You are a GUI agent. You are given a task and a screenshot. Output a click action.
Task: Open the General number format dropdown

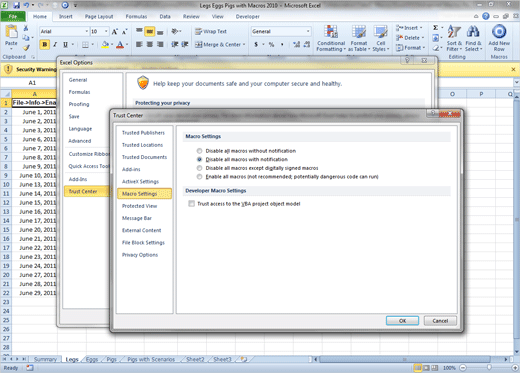point(308,31)
